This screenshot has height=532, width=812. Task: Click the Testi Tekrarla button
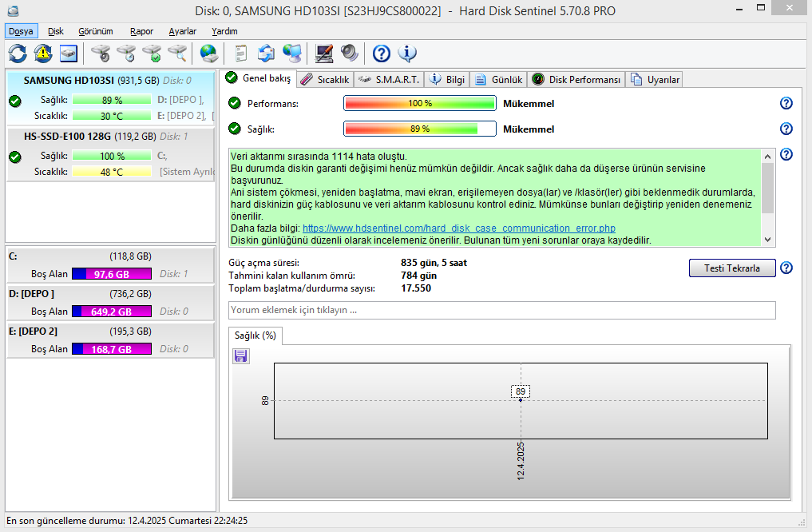point(732,268)
